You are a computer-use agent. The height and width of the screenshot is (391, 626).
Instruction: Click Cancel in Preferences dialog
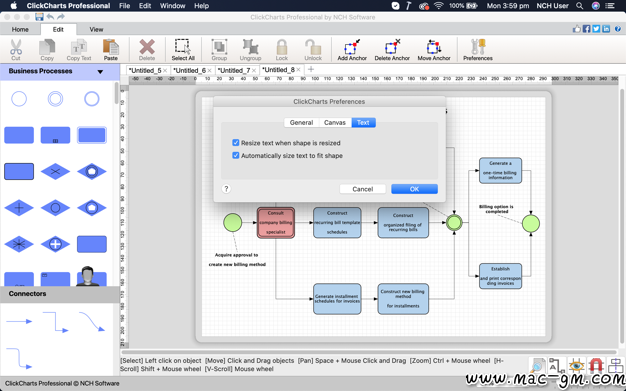click(x=363, y=189)
